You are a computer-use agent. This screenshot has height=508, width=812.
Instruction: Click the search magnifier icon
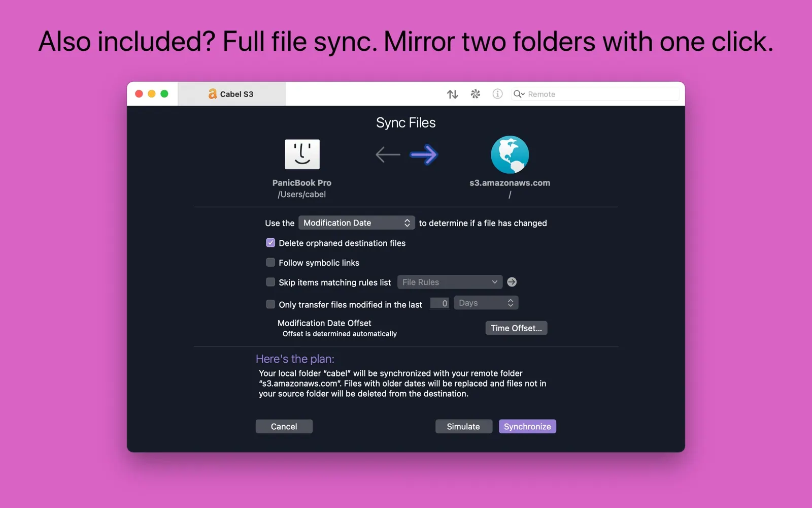(519, 94)
